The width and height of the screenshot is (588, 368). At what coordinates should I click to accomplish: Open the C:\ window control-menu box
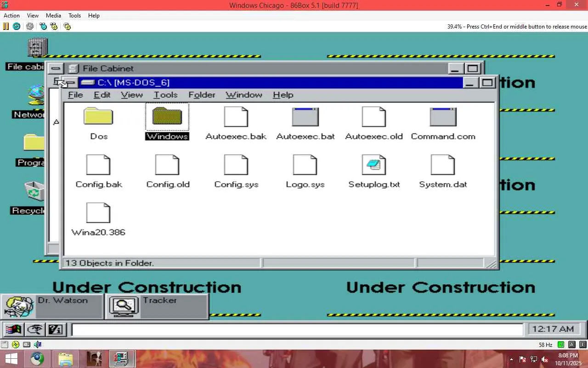pyautogui.click(x=70, y=83)
